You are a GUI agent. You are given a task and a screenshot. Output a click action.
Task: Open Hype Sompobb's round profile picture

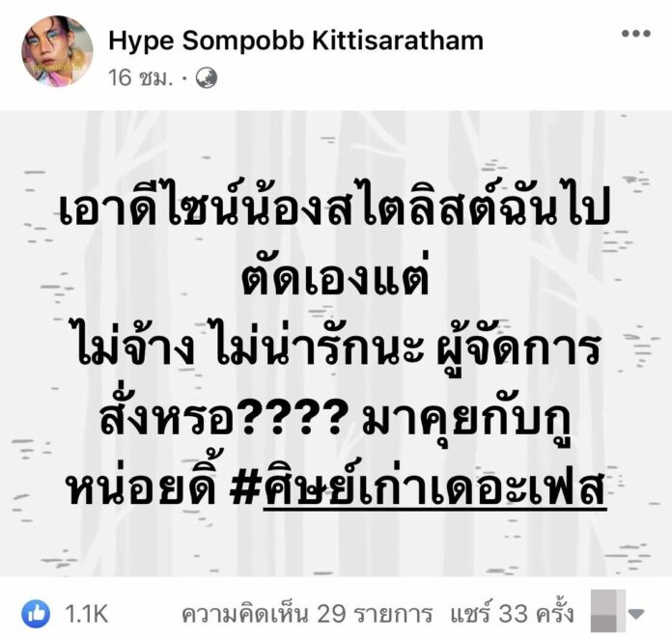tap(57, 51)
